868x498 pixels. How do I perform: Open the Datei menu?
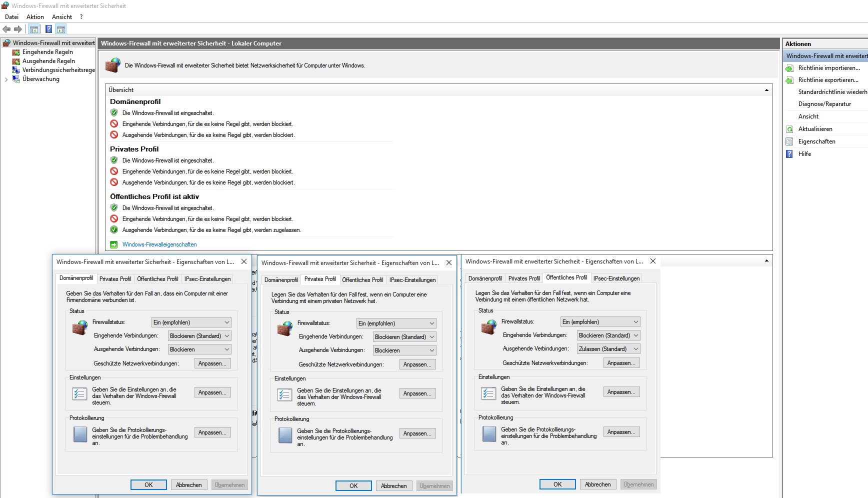[x=11, y=17]
